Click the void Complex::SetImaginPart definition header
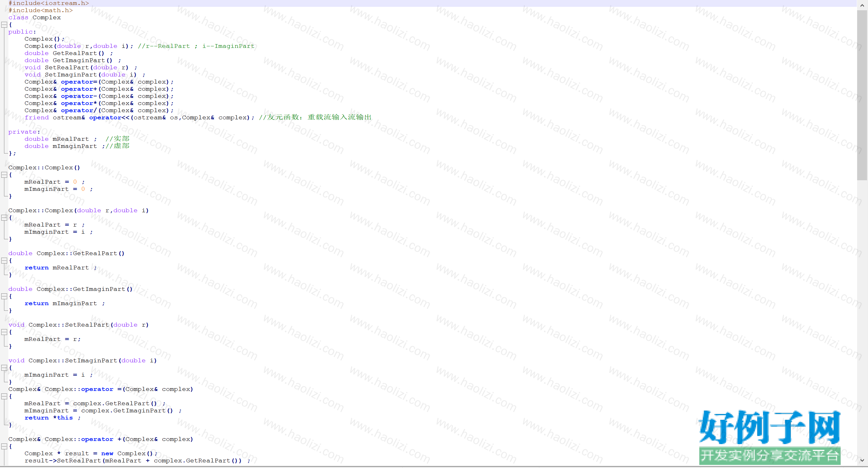 83,361
